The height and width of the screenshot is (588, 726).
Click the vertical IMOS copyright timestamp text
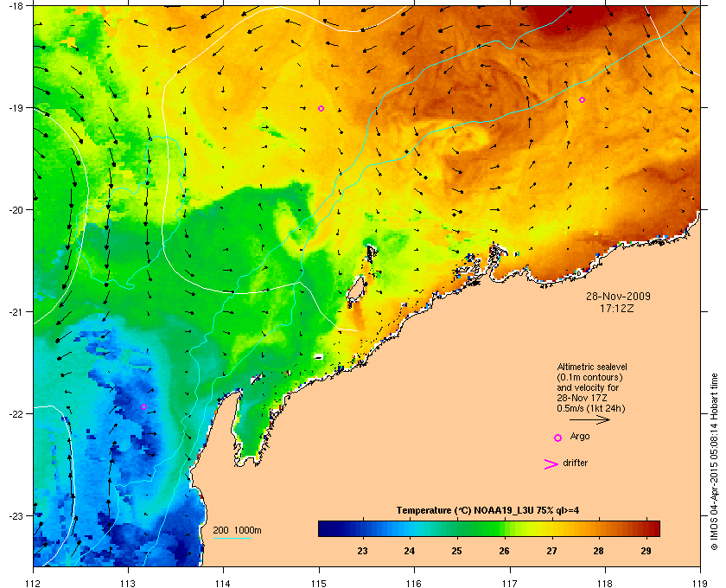pos(715,462)
